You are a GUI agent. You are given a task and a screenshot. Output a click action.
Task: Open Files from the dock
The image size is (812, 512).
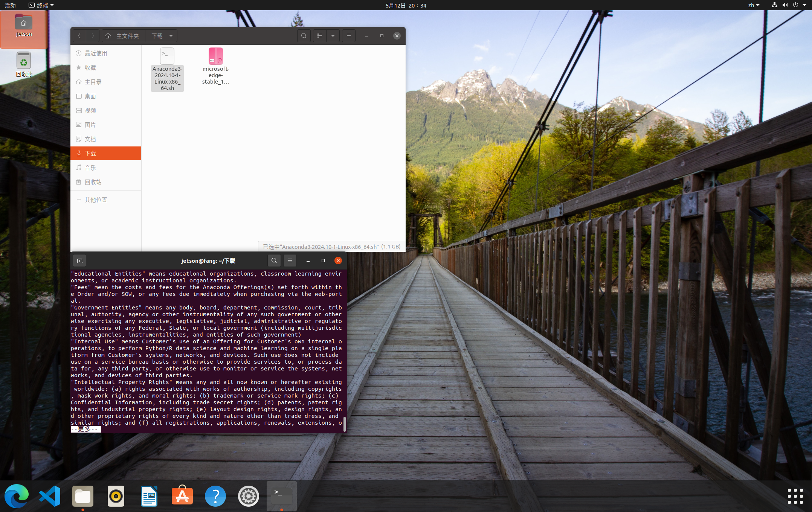tap(83, 496)
